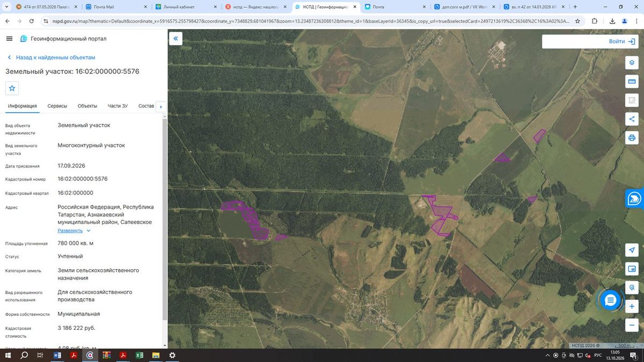Screen dimensions: 644x362
Task: Zoom out on the map
Action: 632,325
